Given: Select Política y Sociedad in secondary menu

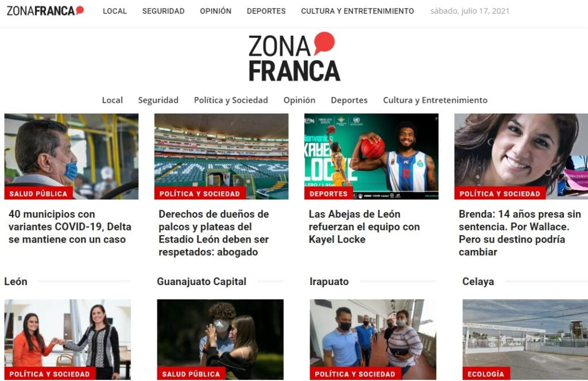Looking at the screenshot, I should tap(231, 100).
